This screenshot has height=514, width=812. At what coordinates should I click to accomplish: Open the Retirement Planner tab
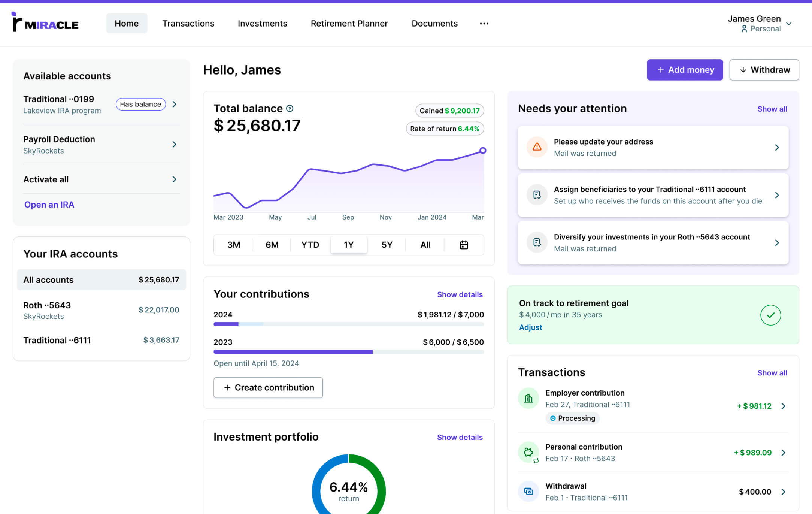349,24
